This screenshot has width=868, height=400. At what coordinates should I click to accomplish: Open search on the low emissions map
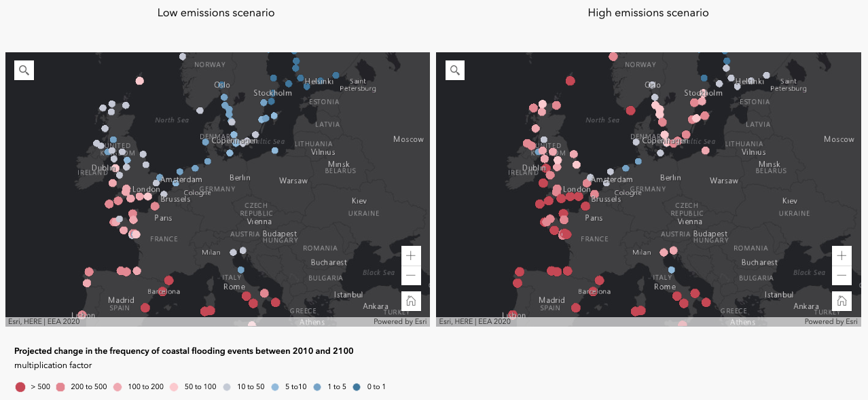click(x=24, y=70)
